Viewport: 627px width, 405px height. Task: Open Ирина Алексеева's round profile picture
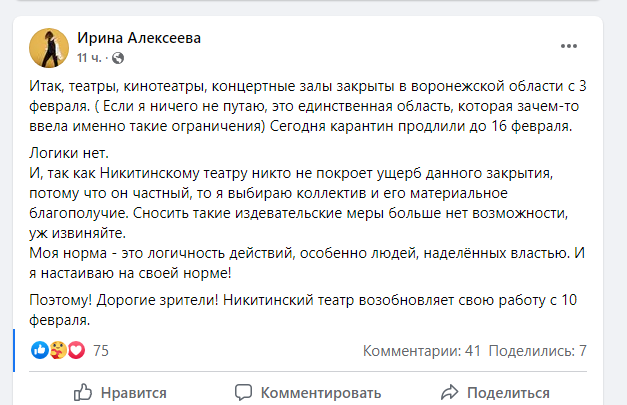(49, 48)
